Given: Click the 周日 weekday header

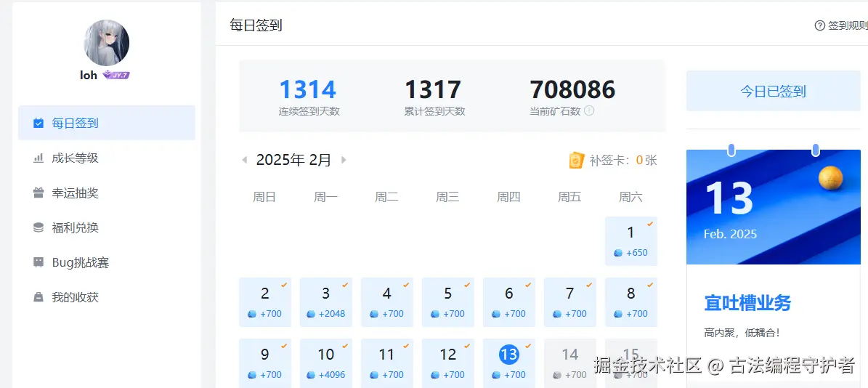Looking at the screenshot, I should click(264, 197).
